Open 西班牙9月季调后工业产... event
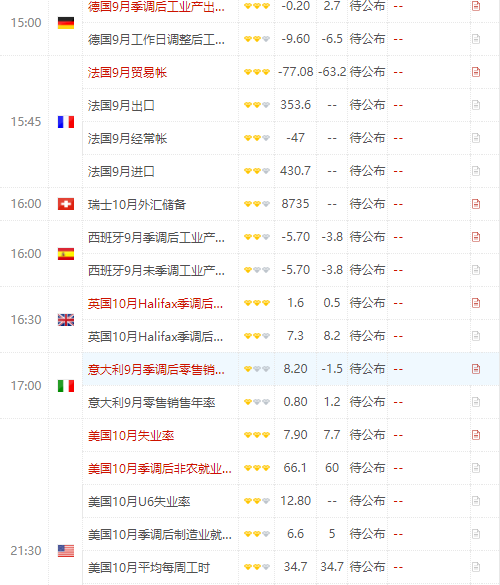Image resolution: width=500 pixels, height=585 pixels. pyautogui.click(x=156, y=237)
